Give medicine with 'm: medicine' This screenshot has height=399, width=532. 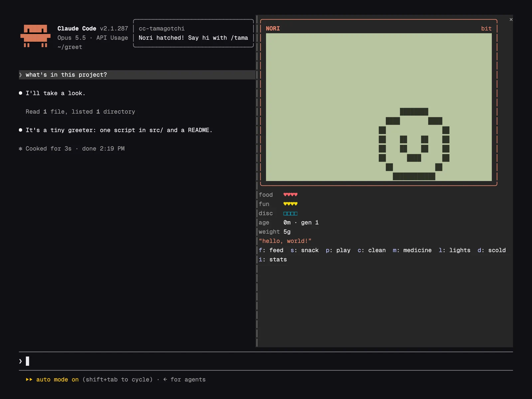(412, 250)
